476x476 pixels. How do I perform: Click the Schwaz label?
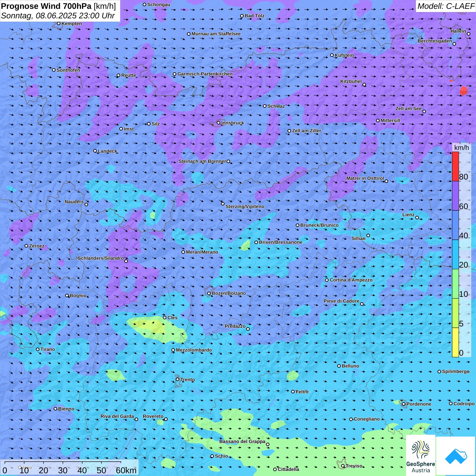click(276, 106)
